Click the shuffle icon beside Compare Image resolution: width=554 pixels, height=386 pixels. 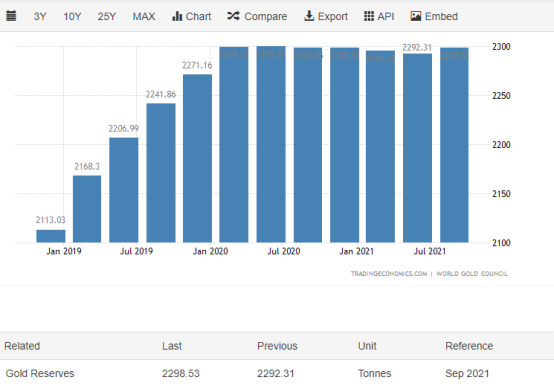(x=234, y=16)
